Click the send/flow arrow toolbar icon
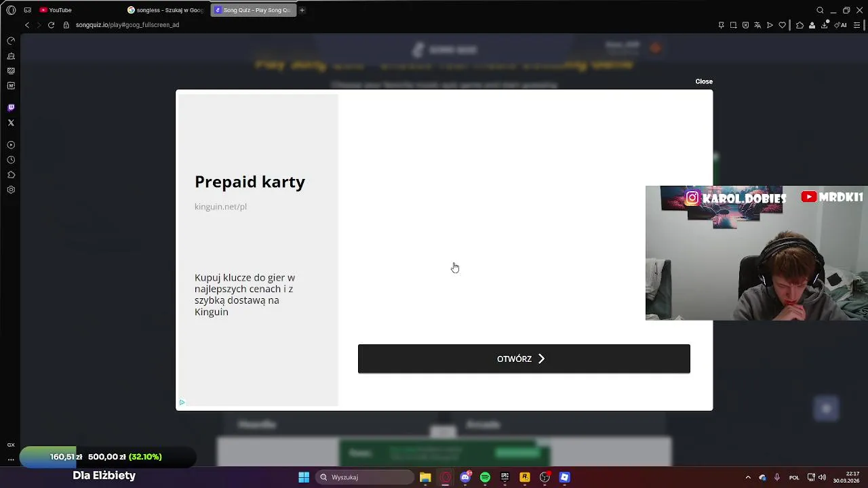Screen dimensions: 868x488 coord(770,25)
